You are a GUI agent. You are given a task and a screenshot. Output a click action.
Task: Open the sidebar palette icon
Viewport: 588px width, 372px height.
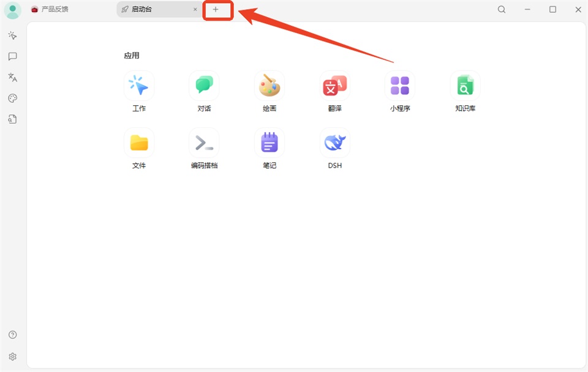[12, 98]
